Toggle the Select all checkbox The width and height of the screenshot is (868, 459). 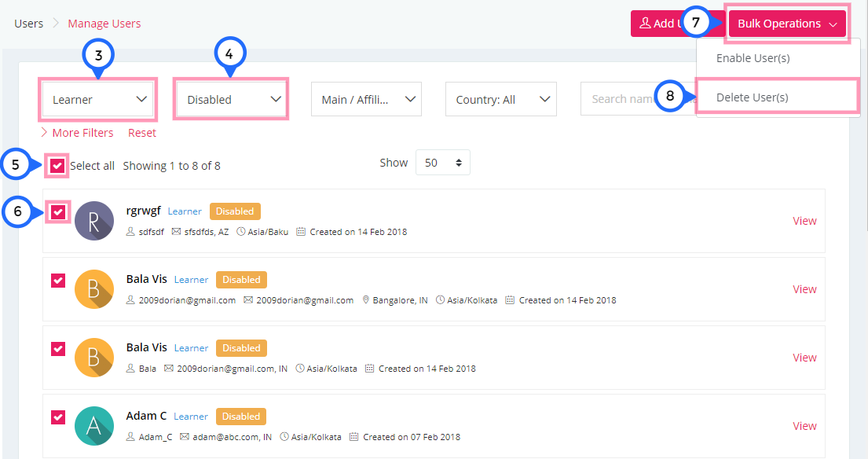(57, 166)
